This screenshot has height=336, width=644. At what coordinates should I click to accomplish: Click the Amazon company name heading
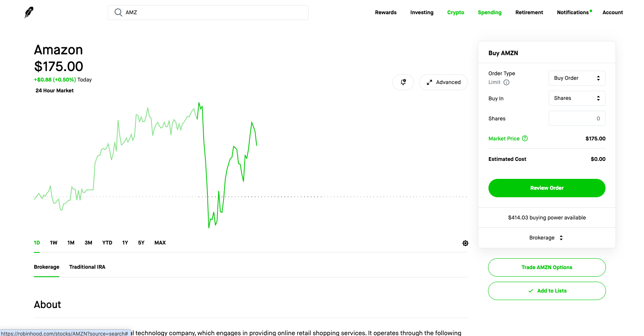click(58, 50)
